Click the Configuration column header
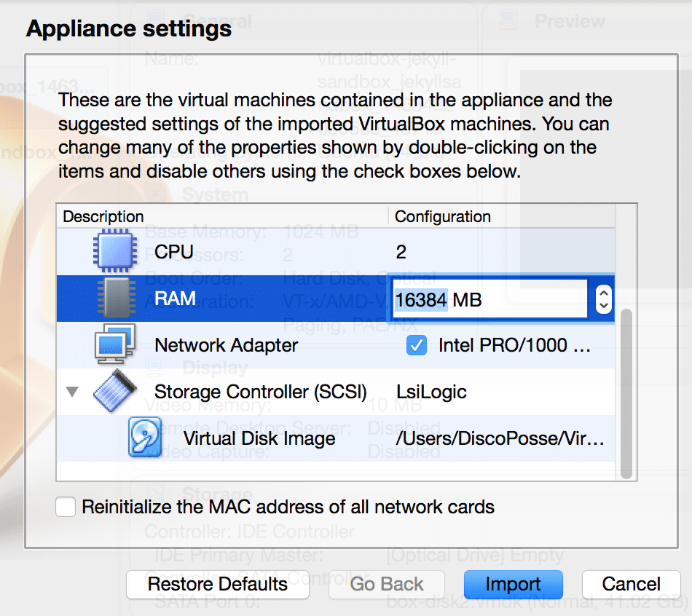692x616 pixels. [443, 216]
